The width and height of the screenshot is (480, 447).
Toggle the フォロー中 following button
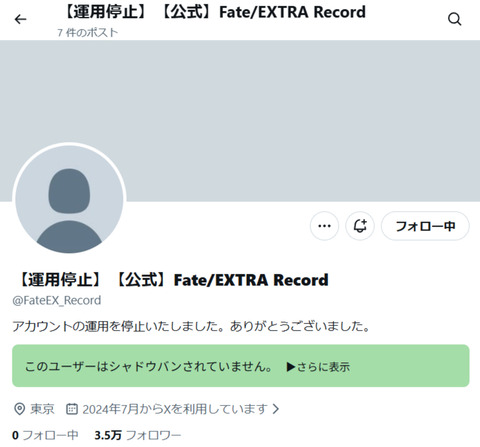pyautogui.click(x=425, y=226)
